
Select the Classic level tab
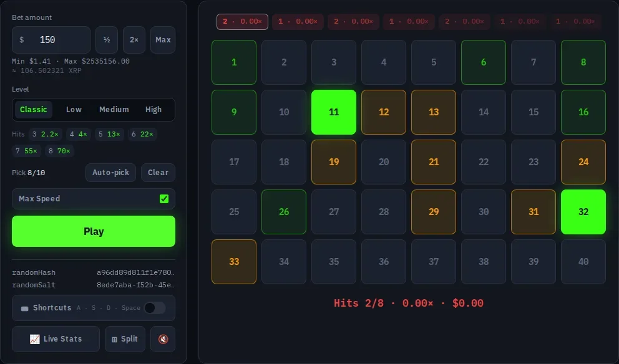coord(34,110)
